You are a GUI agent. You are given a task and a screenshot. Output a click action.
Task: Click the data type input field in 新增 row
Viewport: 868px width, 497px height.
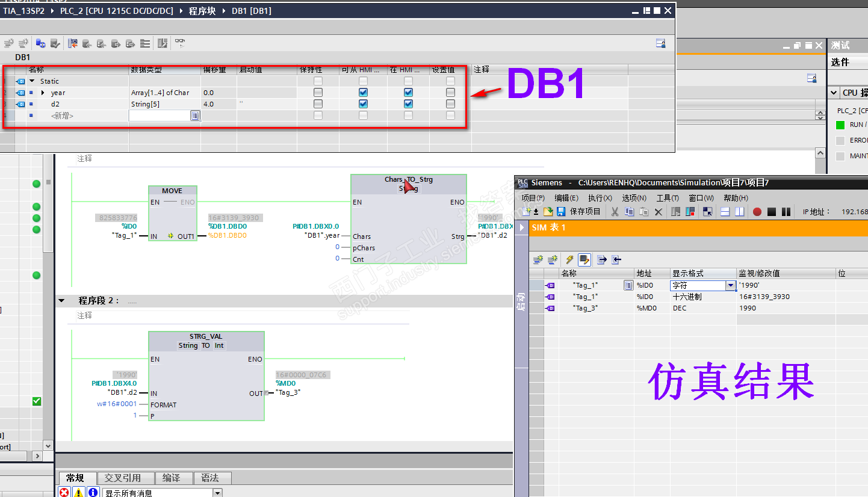tap(160, 116)
